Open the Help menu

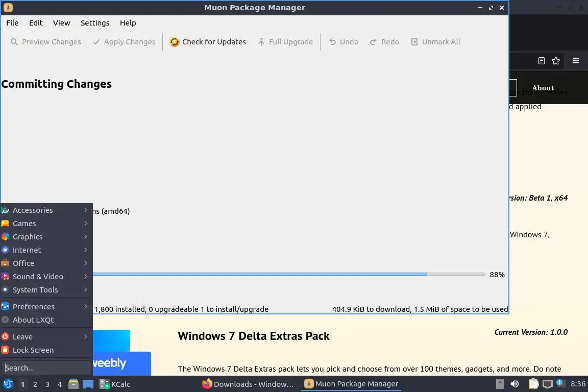tap(128, 23)
